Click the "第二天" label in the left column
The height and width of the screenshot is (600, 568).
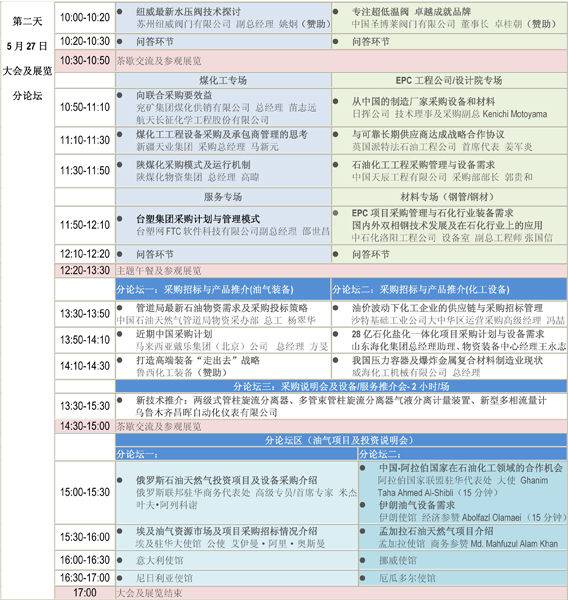click(x=27, y=21)
